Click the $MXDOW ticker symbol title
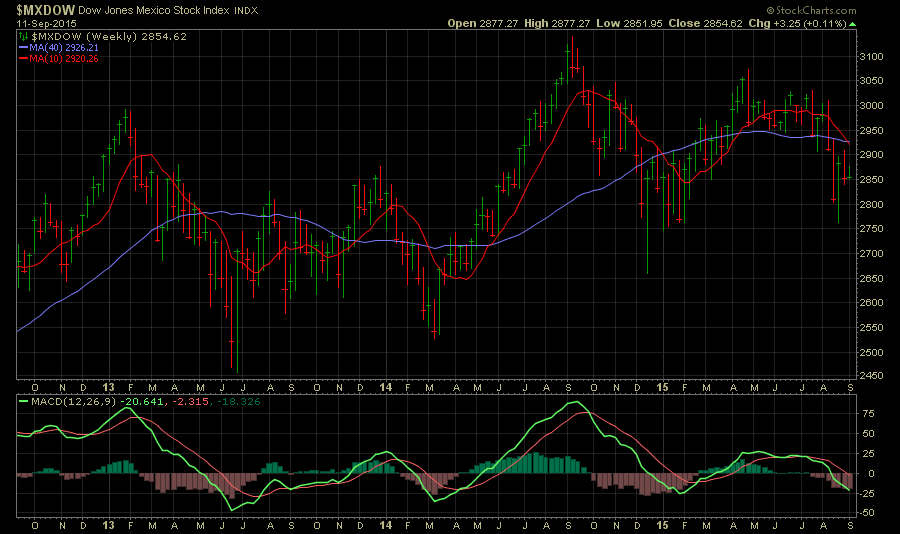The width and height of the screenshot is (900, 534). [44, 9]
